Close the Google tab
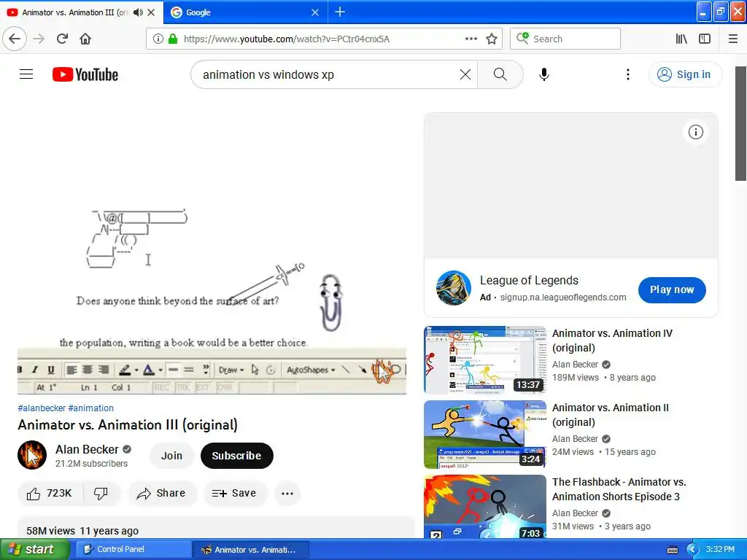 click(315, 12)
